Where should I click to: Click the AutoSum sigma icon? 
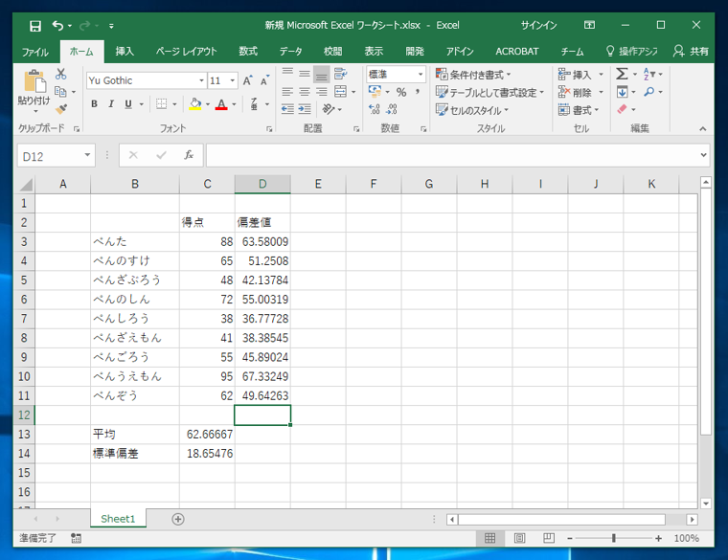pos(623,75)
